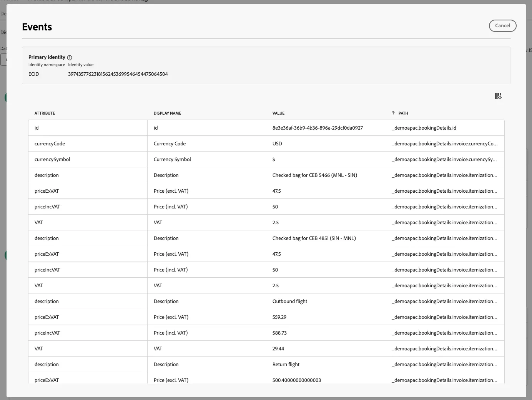Viewport: 532px width, 400px height.
Task: Sort by the PATH column header
Action: pyautogui.click(x=403, y=113)
